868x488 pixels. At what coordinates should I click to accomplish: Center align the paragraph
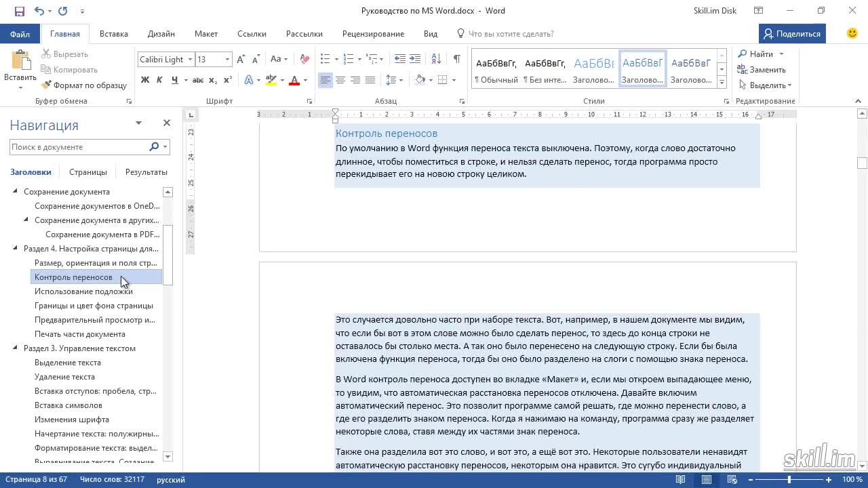[x=340, y=80]
